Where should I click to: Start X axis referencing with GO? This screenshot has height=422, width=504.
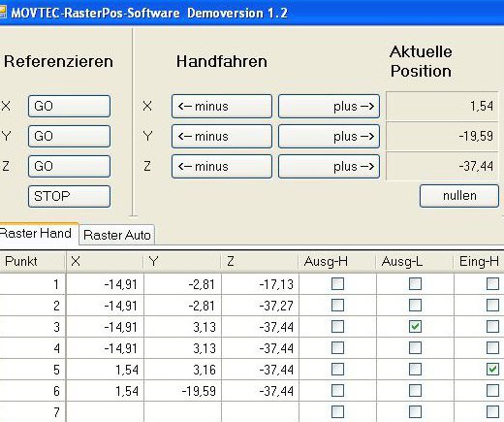coord(69,106)
